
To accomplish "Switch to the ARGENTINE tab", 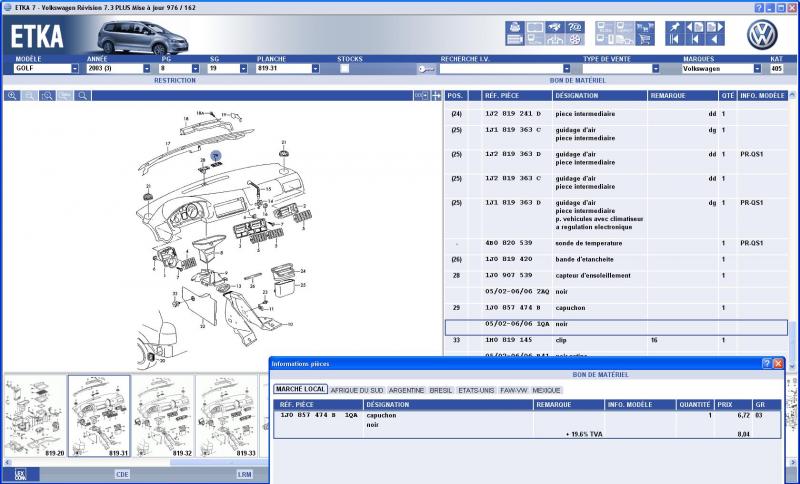I will (406, 390).
